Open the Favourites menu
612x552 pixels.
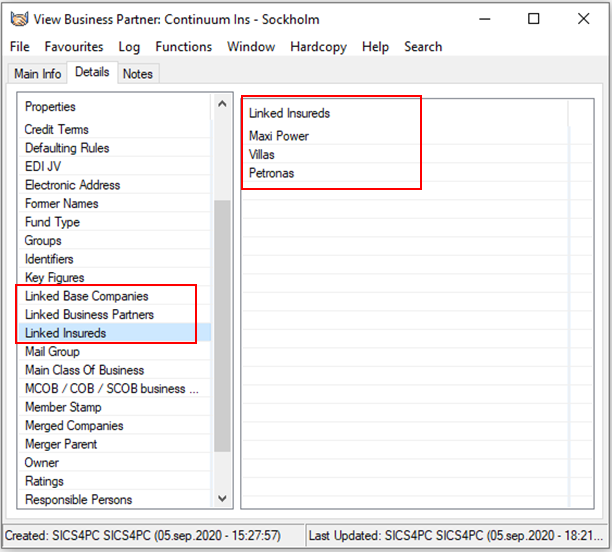click(x=73, y=46)
